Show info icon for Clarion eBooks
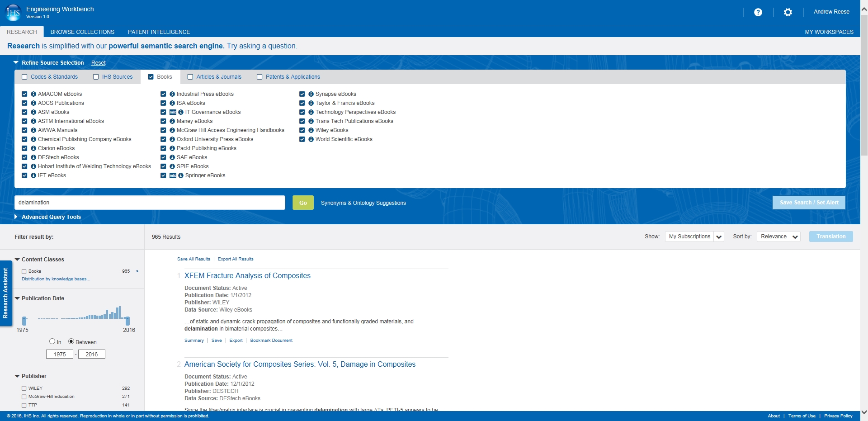 click(x=33, y=148)
